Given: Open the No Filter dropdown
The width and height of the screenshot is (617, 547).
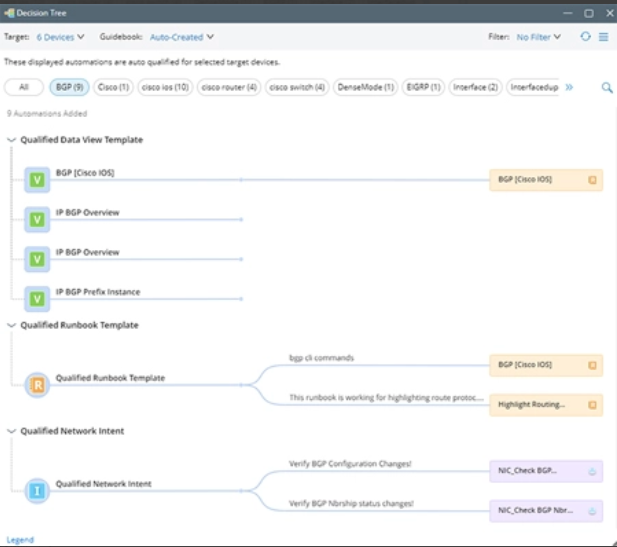Looking at the screenshot, I should click(538, 37).
